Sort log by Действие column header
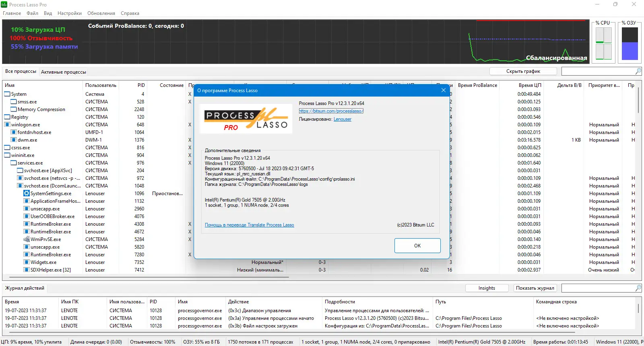 274,302
